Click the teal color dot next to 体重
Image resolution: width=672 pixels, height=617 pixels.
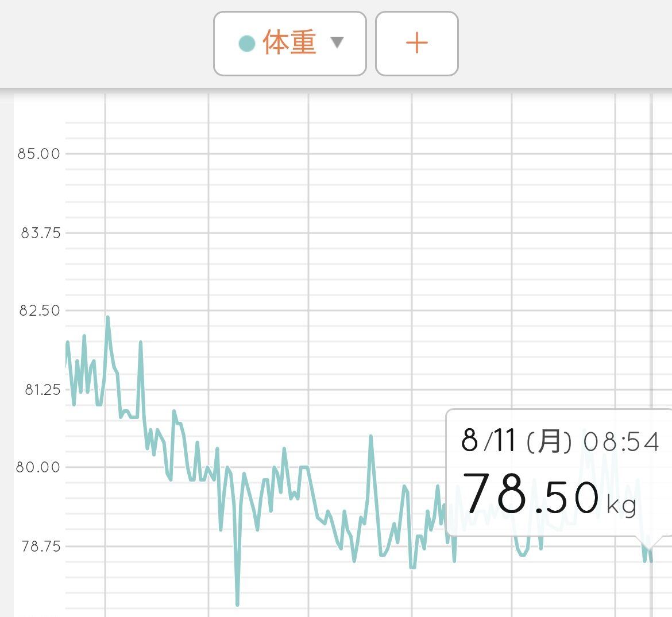point(247,44)
